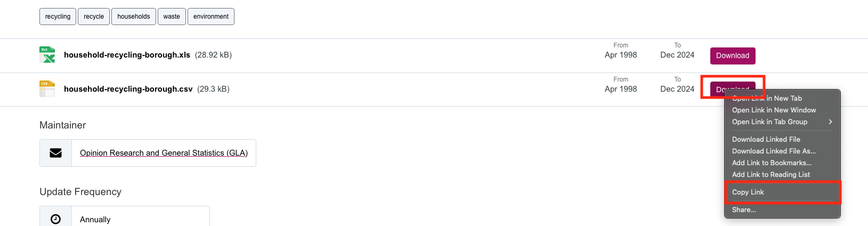868x226 pixels.
Task: Click the household-recycling-borough.csv file name
Action: click(128, 89)
